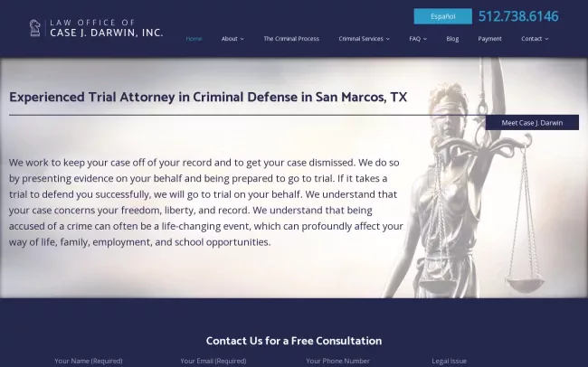This screenshot has width=588, height=367.
Task: Click the chess knight logo icon
Action: [35, 28]
